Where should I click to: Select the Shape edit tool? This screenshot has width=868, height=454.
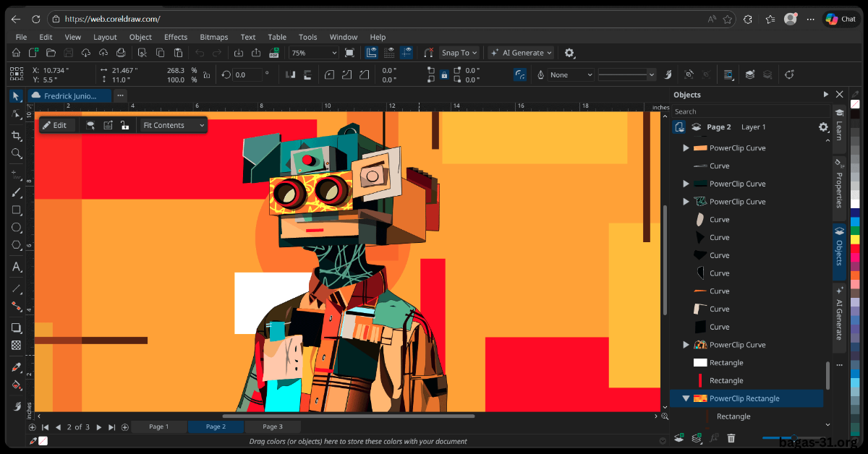point(16,114)
